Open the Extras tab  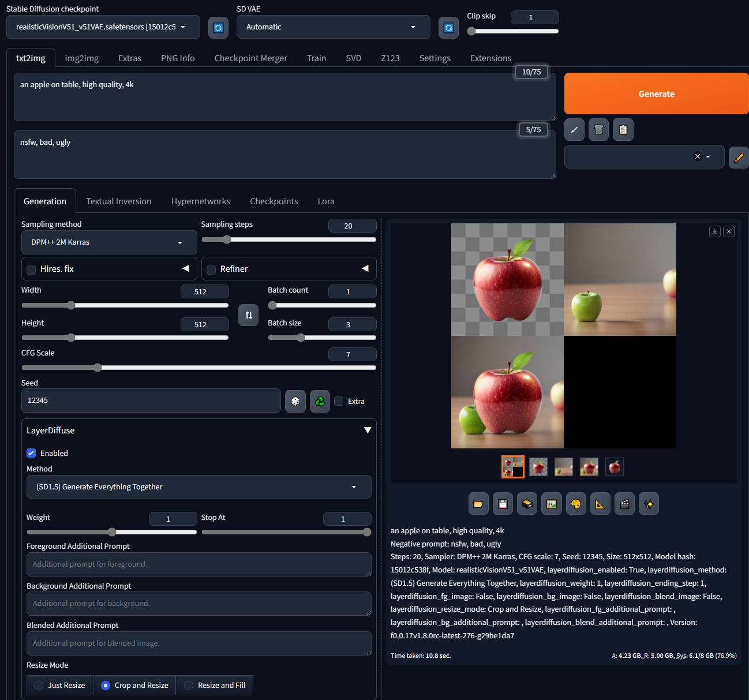click(x=130, y=58)
